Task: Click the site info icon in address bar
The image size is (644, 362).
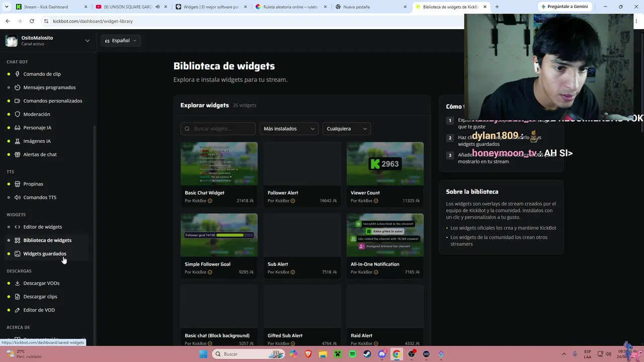Action: [46, 21]
